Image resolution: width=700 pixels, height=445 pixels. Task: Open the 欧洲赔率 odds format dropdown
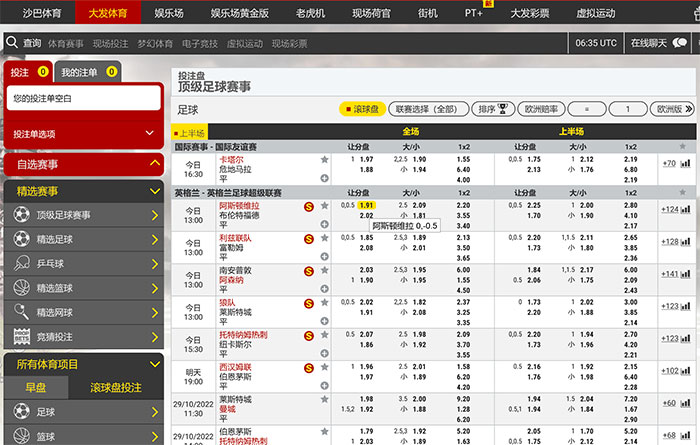coord(671,109)
